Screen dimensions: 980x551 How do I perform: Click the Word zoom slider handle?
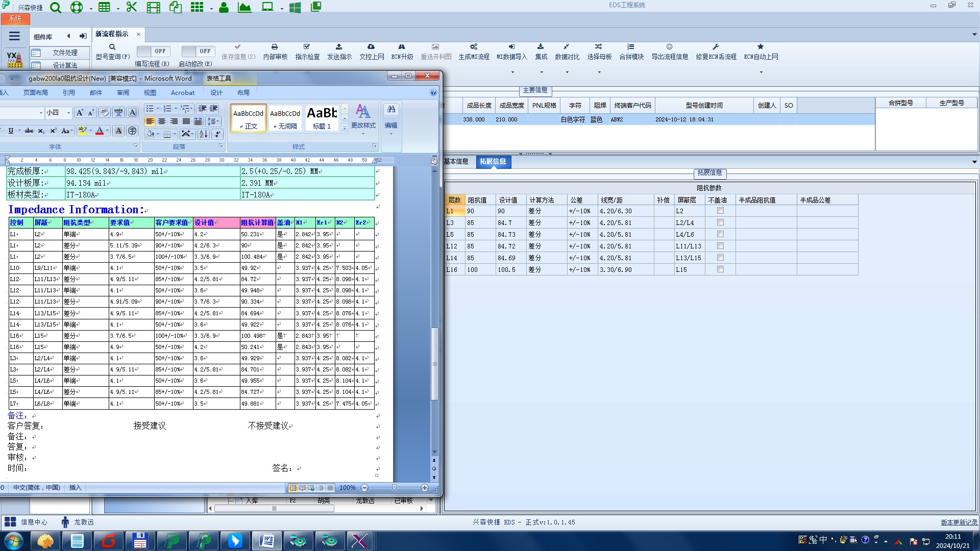click(x=394, y=488)
